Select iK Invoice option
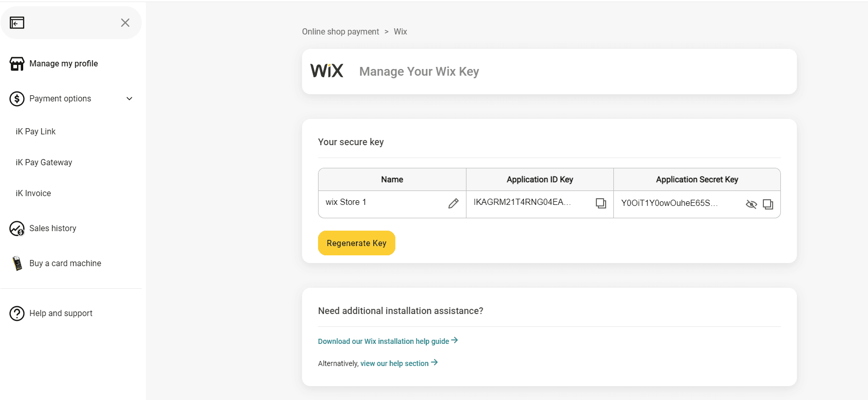Viewport: 868px width, 400px height. pyautogui.click(x=34, y=194)
